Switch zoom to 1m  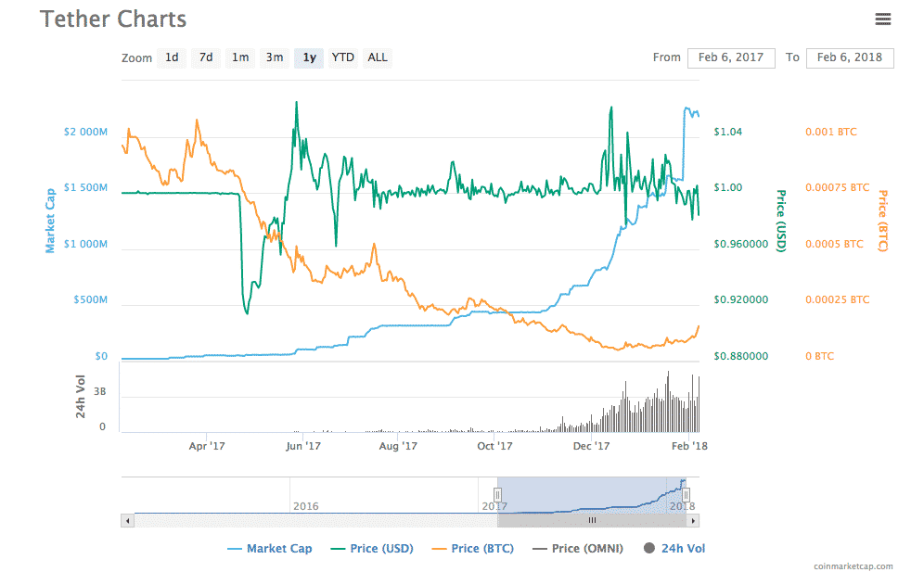coord(240,57)
